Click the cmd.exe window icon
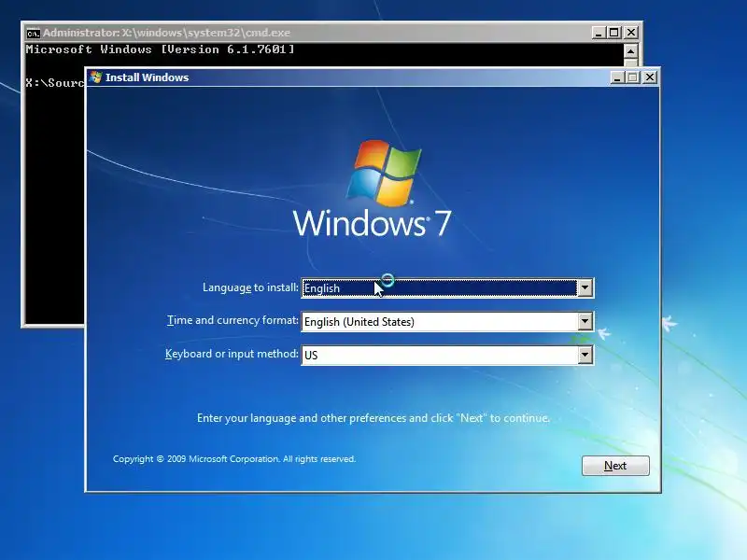The height and width of the screenshot is (560, 747). 33,33
